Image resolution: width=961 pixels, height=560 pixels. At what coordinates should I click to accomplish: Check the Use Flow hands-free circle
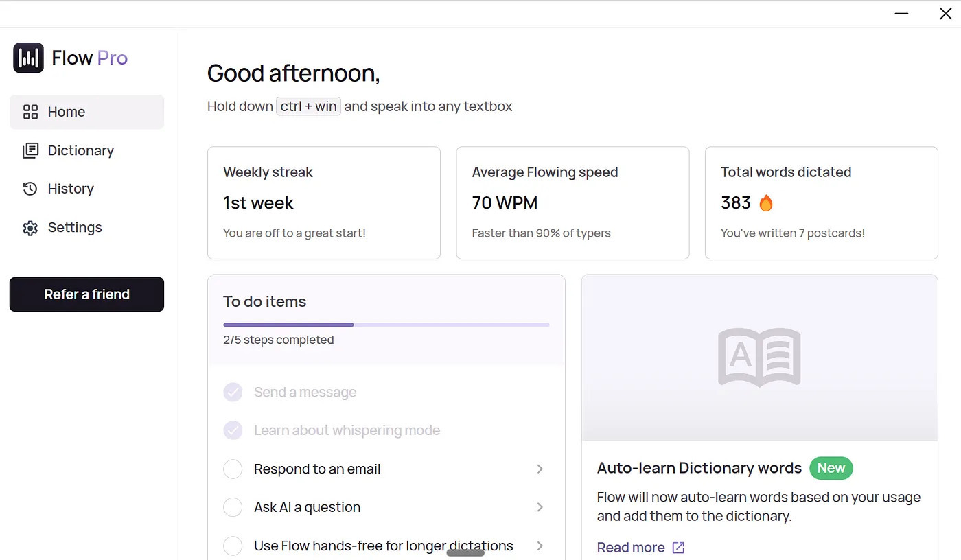coord(233,546)
